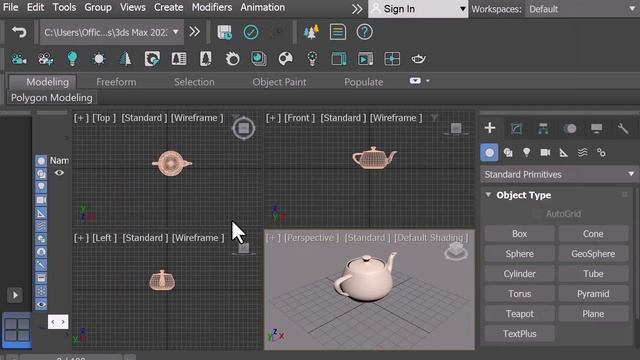Click the Top viewport ViewCube

[244, 129]
